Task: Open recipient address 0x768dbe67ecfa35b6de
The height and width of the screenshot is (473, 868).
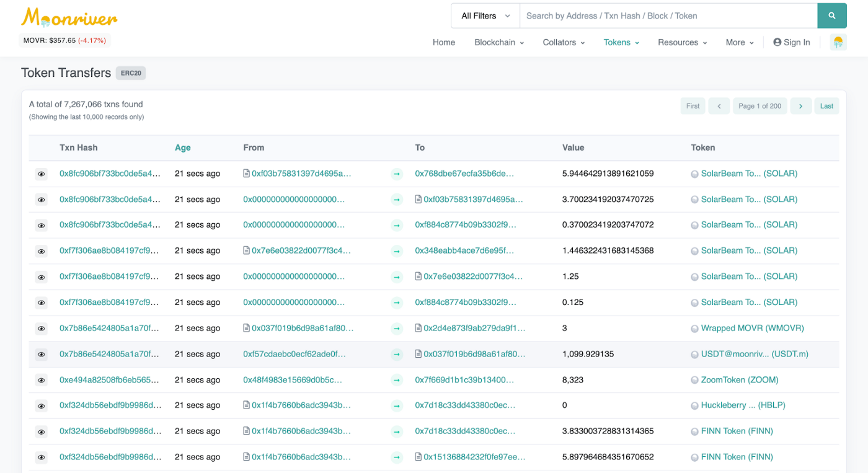Action: 464,174
